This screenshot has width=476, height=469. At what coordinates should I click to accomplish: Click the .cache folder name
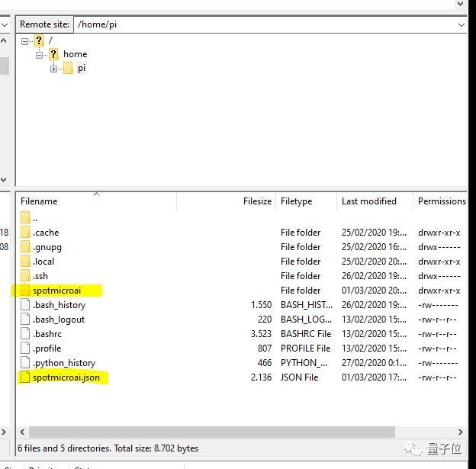click(46, 233)
